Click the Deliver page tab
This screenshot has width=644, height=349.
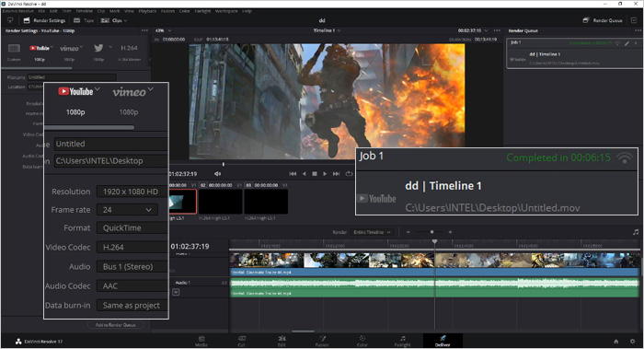tap(443, 341)
